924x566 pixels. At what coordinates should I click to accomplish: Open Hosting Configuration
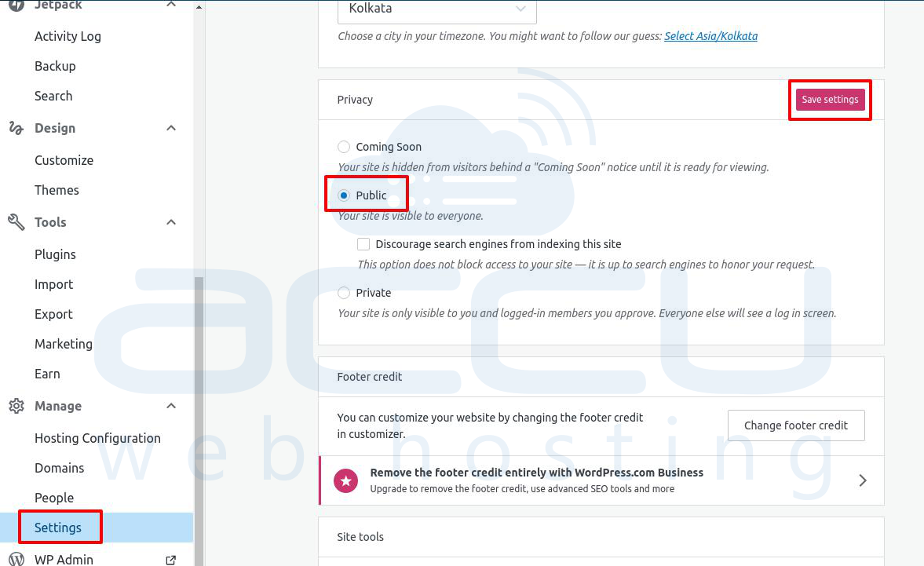[x=97, y=438]
